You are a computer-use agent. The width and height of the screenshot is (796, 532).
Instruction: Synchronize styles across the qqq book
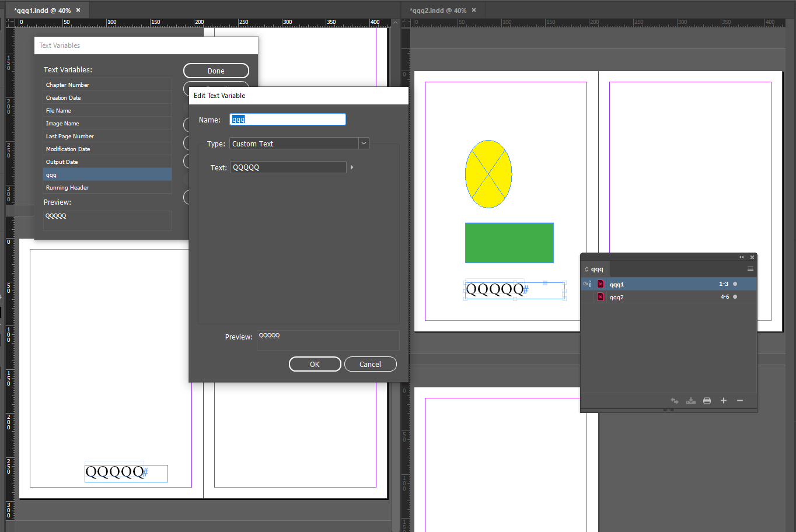[x=675, y=401]
